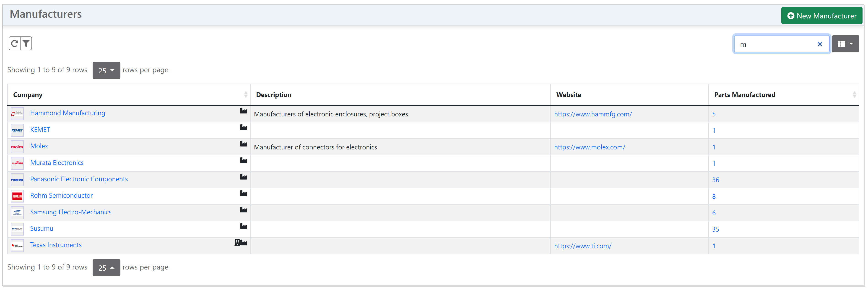This screenshot has width=868, height=290.
Task: Click the Rohm Semiconductor logo image
Action: (17, 196)
